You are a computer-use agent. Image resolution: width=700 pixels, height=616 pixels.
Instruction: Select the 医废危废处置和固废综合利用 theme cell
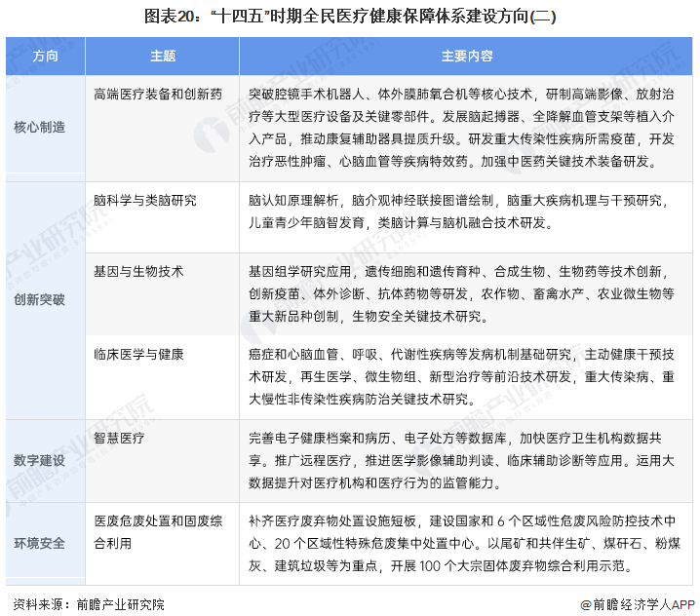point(163,544)
